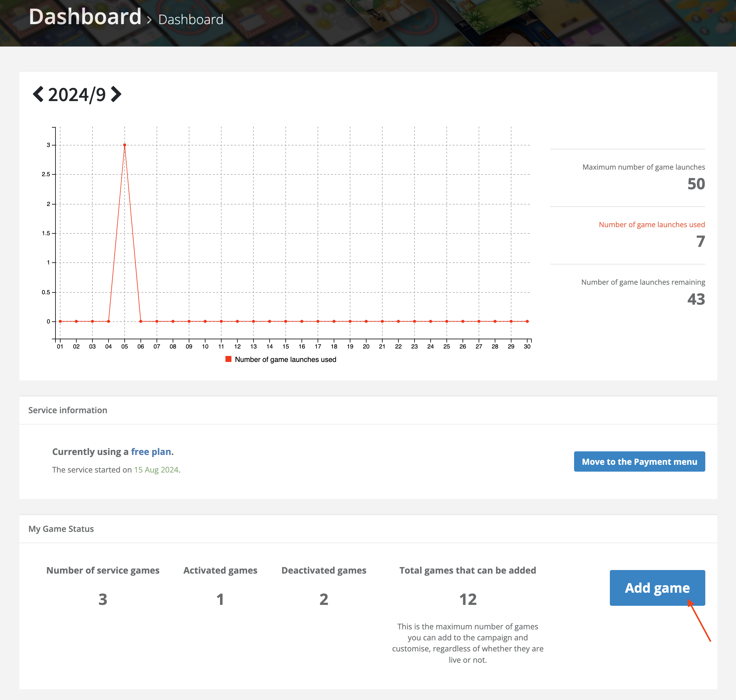The height and width of the screenshot is (700, 736).
Task: Click the Dashboard breadcrumb title
Action: tap(85, 17)
